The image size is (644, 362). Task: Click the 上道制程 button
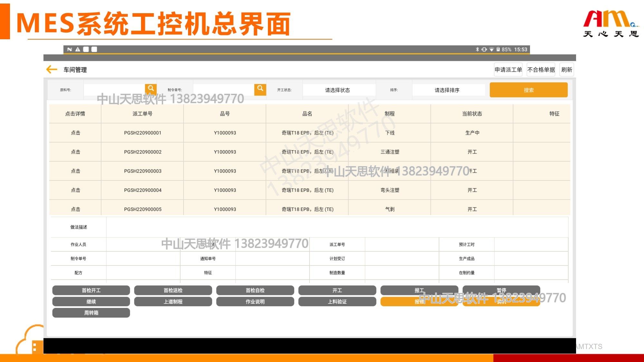[173, 302]
